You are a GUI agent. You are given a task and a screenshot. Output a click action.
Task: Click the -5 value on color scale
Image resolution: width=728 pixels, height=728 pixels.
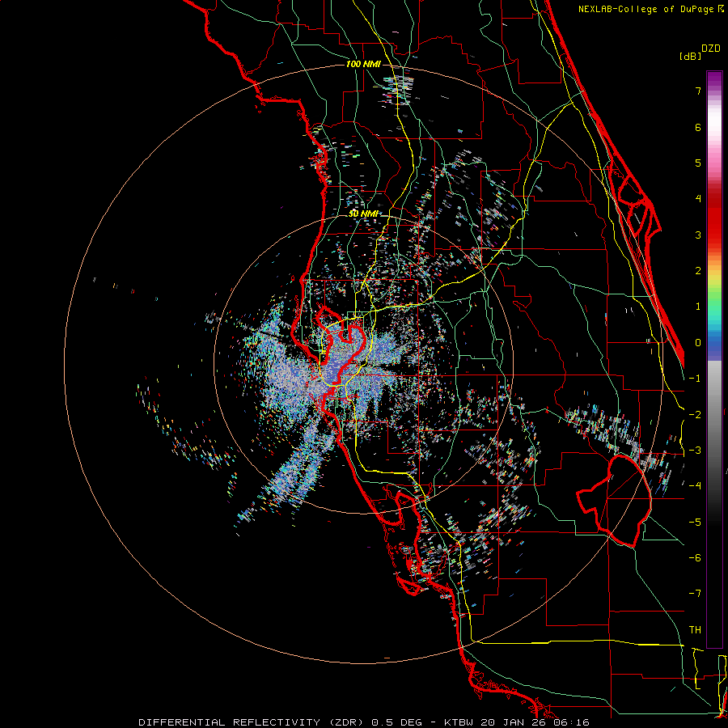tap(695, 523)
